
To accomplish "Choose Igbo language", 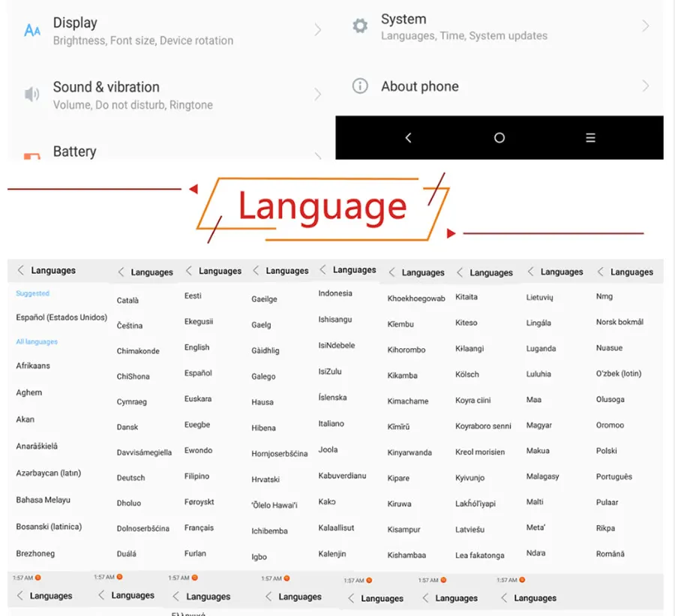I will 259,557.
